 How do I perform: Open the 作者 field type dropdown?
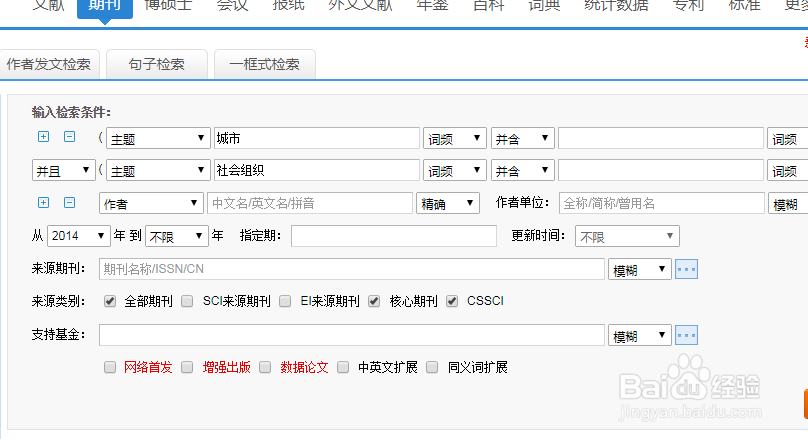[151, 203]
